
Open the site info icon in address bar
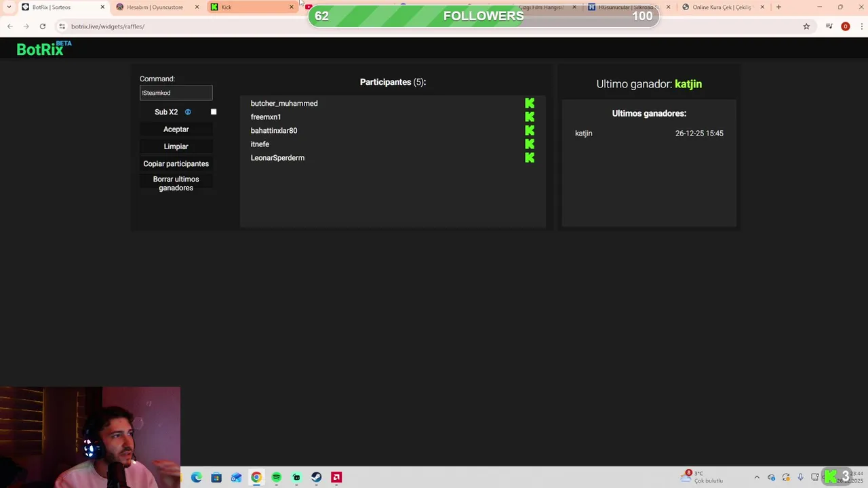click(62, 26)
